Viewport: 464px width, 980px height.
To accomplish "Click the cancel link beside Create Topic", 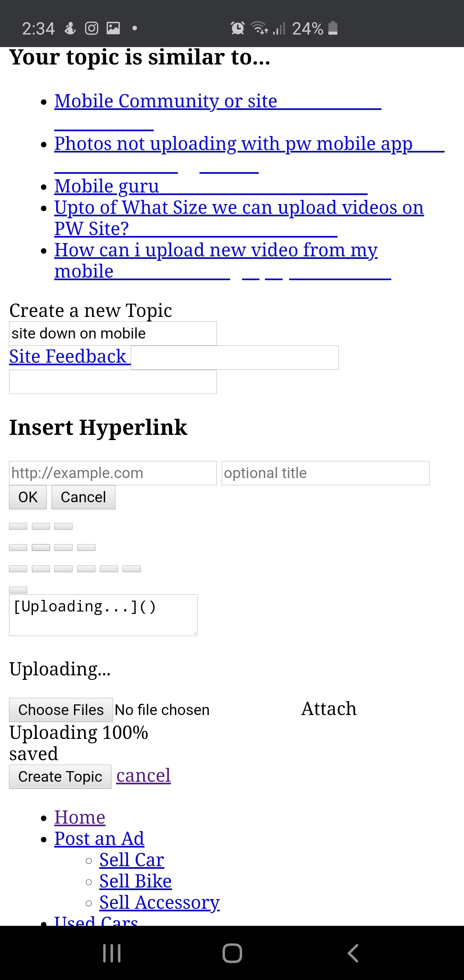I will [x=143, y=775].
